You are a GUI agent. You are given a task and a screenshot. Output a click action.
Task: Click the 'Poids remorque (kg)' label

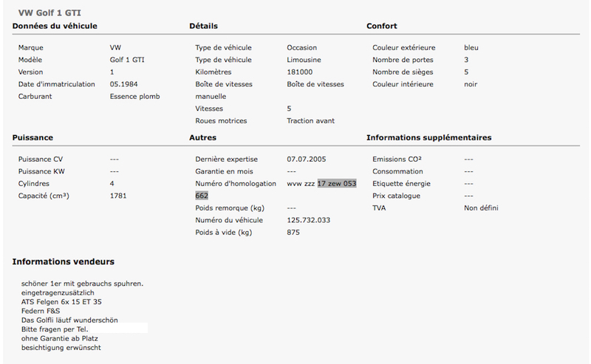point(230,208)
